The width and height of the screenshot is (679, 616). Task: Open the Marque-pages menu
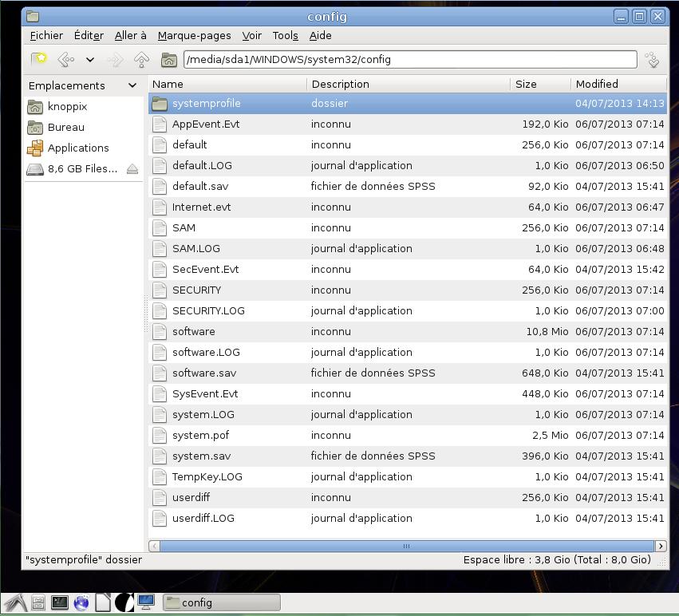pos(194,36)
